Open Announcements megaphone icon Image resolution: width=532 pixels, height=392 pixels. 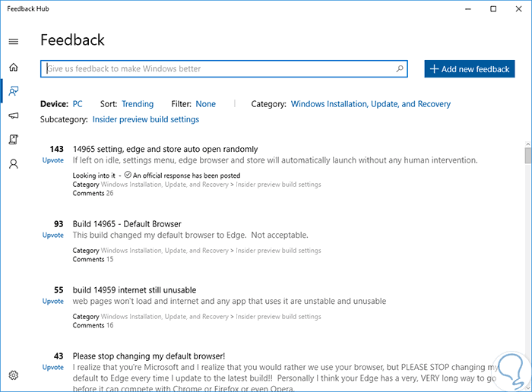[14, 115]
